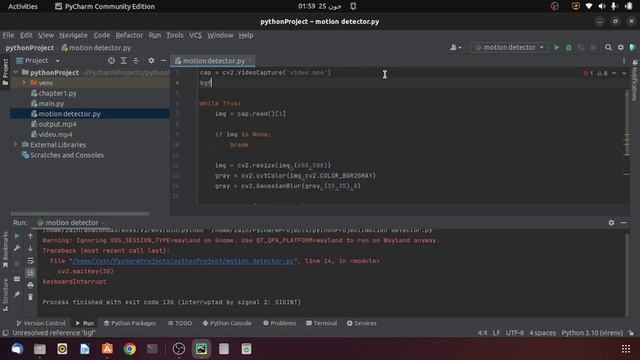Switch to motion detector.py editor tab
The height and width of the screenshot is (360, 640).
[213, 61]
